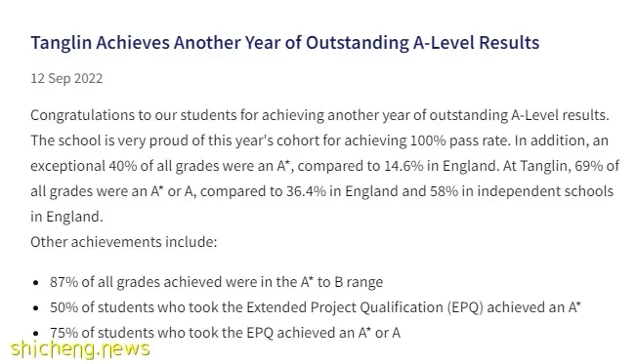This screenshot has height=364, width=636.
Task: Click the second bullet dot for 50% EPQ
Action: coord(36,308)
